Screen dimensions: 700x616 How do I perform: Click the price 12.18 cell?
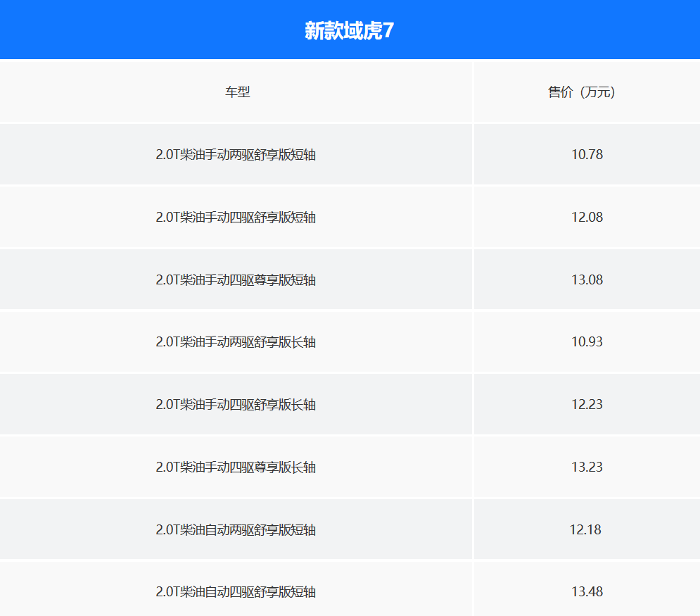pos(587,529)
